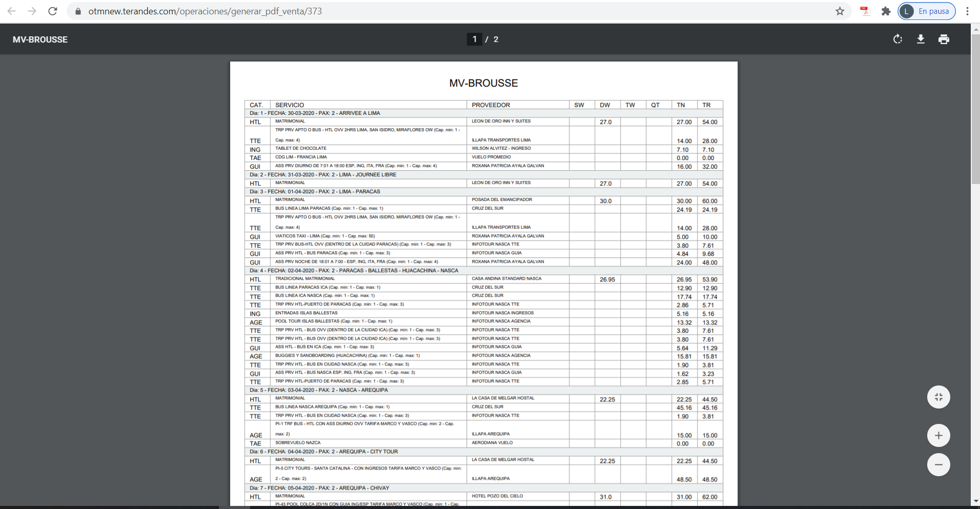Click the MV-BROUSSE heading in the document
This screenshot has width=980, height=509.
483,83
